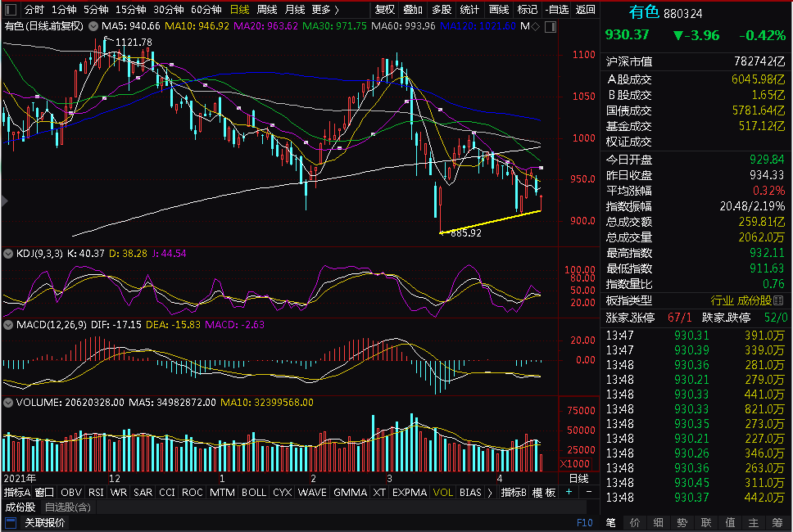Image resolution: width=793 pixels, height=532 pixels.
Task: Toggle the KDJ indicator settings circle
Action: tap(8, 254)
